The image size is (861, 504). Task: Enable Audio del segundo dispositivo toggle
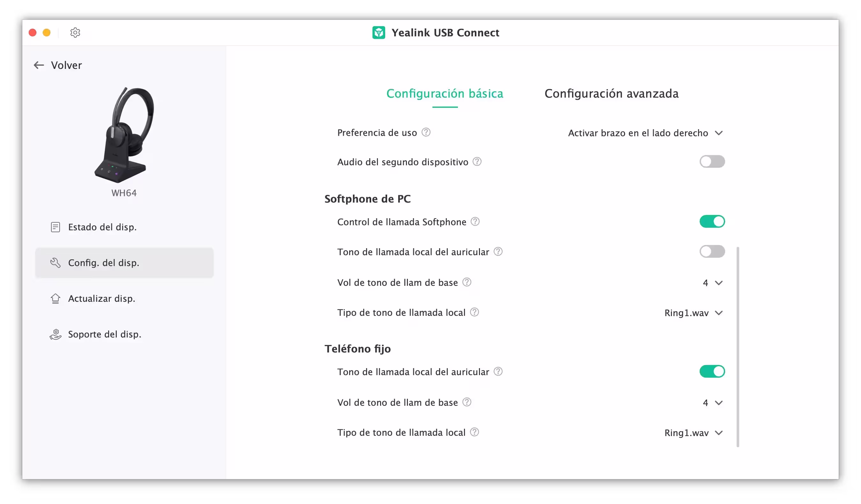[x=712, y=162]
